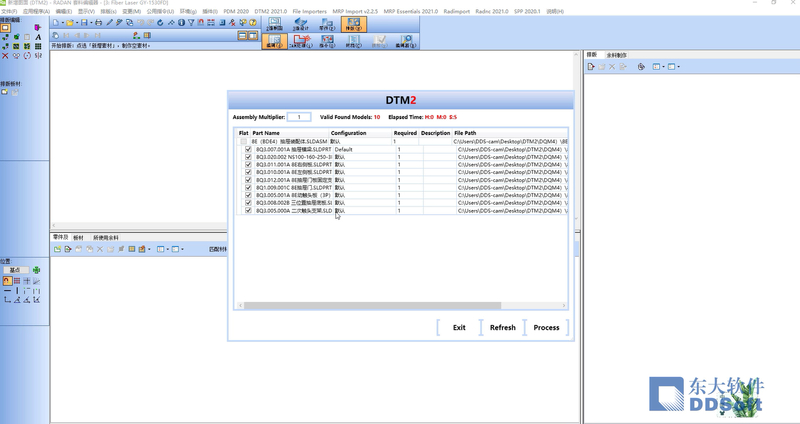Toggle Flat checkbox for 8Q3.005.000A row

(248, 211)
